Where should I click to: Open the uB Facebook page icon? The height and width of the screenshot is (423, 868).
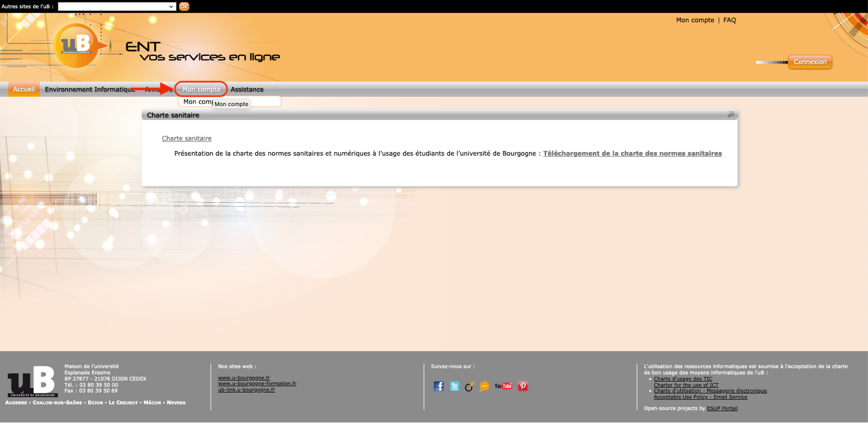tap(438, 386)
